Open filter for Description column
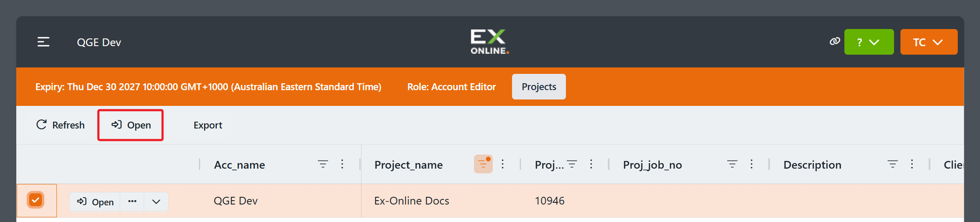980x222 pixels. [893, 164]
